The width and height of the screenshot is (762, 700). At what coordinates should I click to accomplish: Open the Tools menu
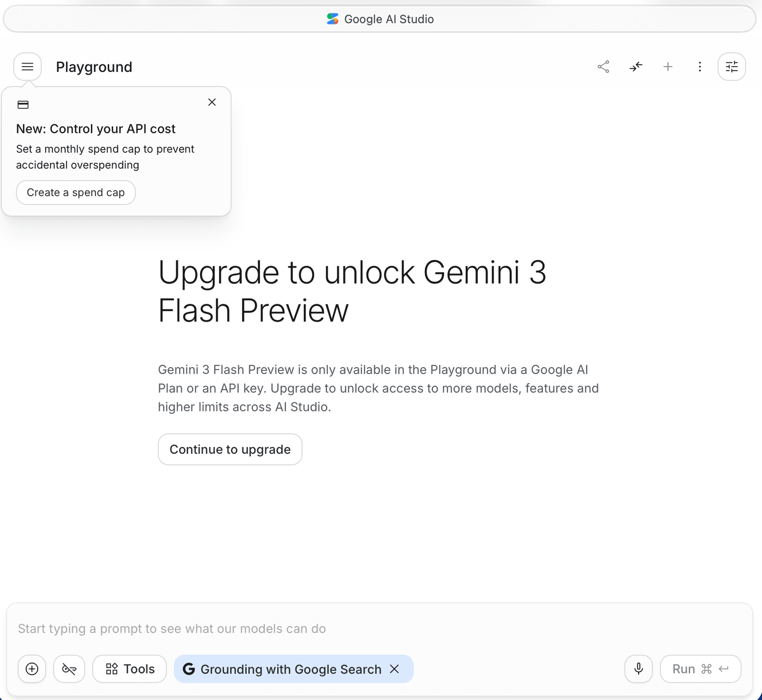click(130, 669)
